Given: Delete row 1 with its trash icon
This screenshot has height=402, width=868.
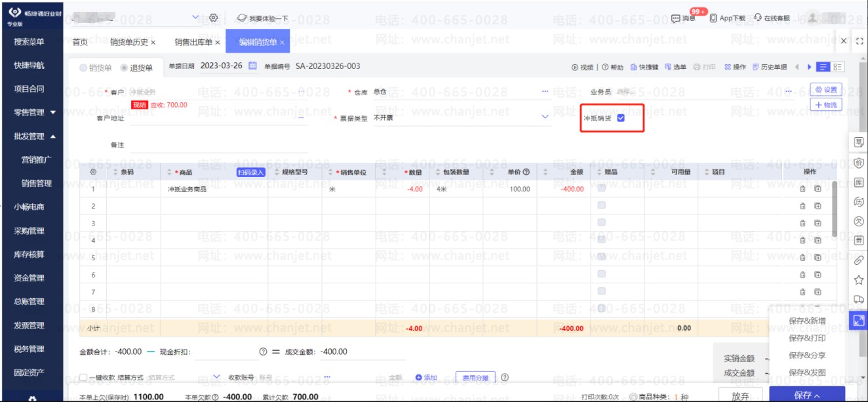Looking at the screenshot, I should [802, 189].
